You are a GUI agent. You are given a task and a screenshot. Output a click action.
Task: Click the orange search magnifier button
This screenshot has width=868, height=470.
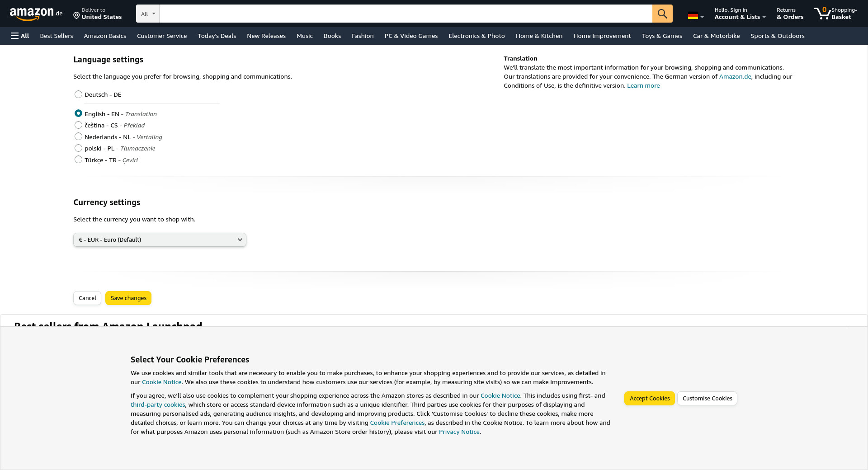662,14
